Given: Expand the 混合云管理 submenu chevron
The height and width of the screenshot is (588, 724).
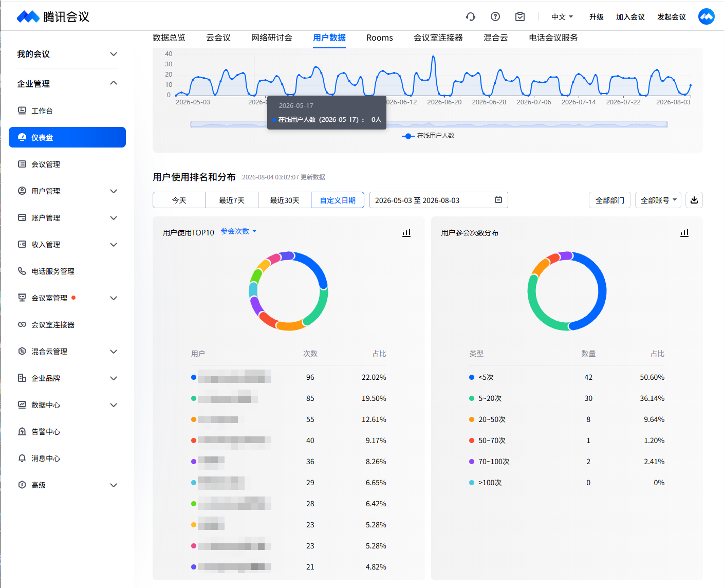Looking at the screenshot, I should coord(114,352).
